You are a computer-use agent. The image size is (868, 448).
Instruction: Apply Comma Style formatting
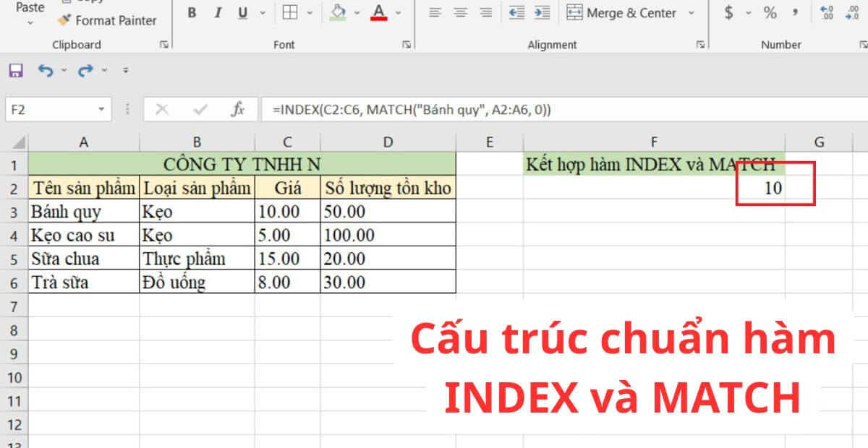[796, 12]
